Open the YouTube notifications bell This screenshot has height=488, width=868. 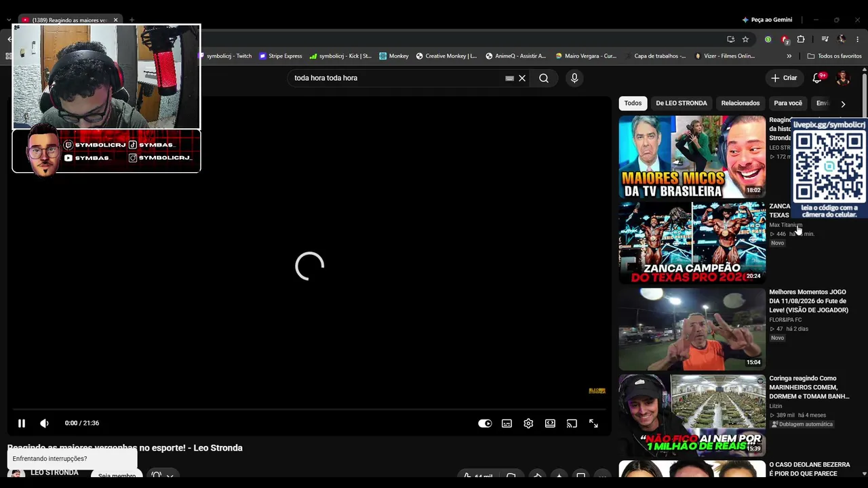click(x=818, y=78)
